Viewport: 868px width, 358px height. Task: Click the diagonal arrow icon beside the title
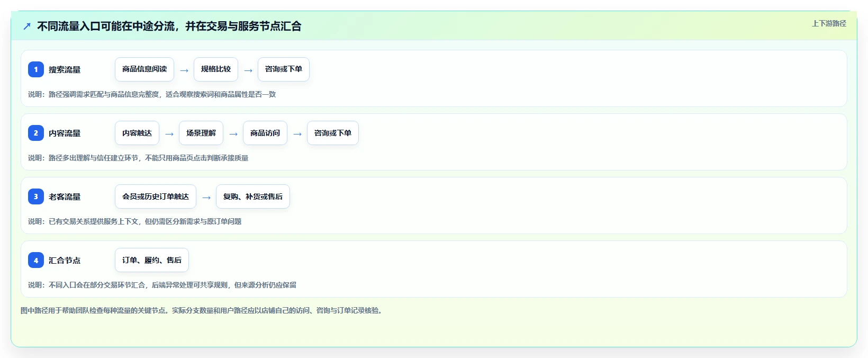tap(27, 26)
